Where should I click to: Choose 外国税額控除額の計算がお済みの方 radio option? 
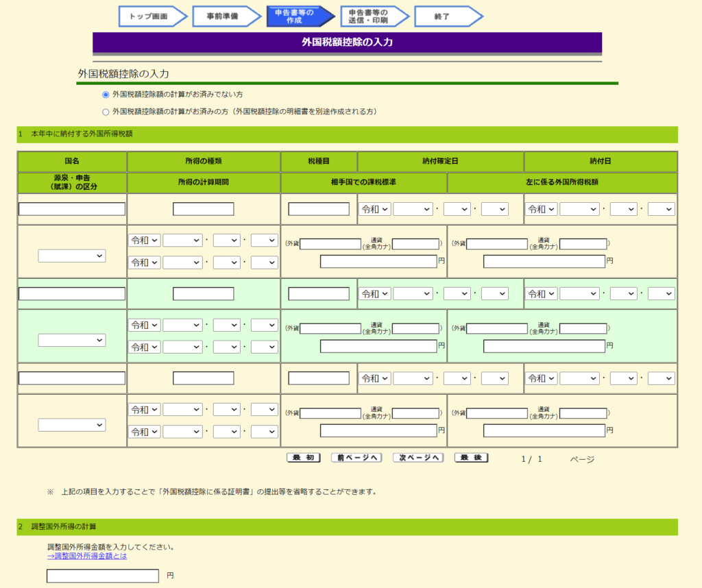pyautogui.click(x=106, y=112)
